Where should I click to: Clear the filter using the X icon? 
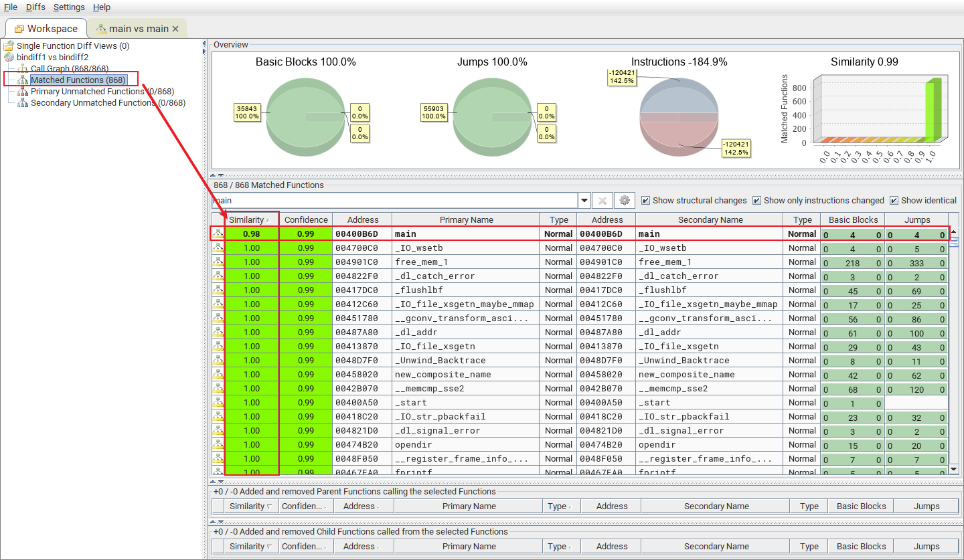coord(602,201)
